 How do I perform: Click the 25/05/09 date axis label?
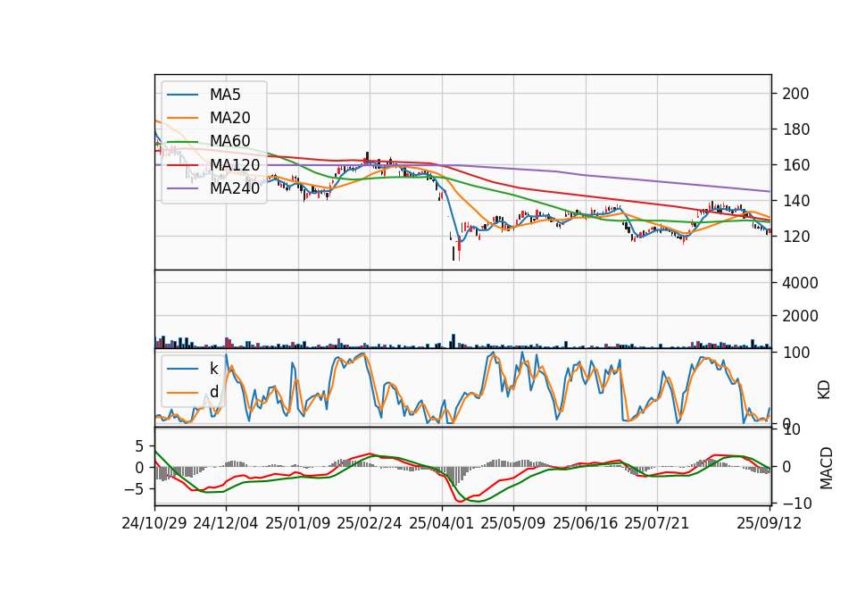point(512,523)
